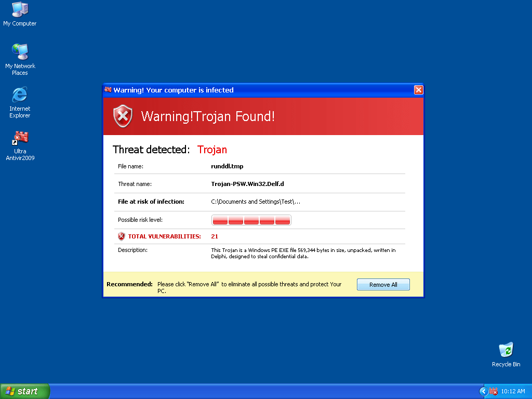Expand hidden system tray icons arrow
The width and height of the screenshot is (532, 399).
coord(483,391)
